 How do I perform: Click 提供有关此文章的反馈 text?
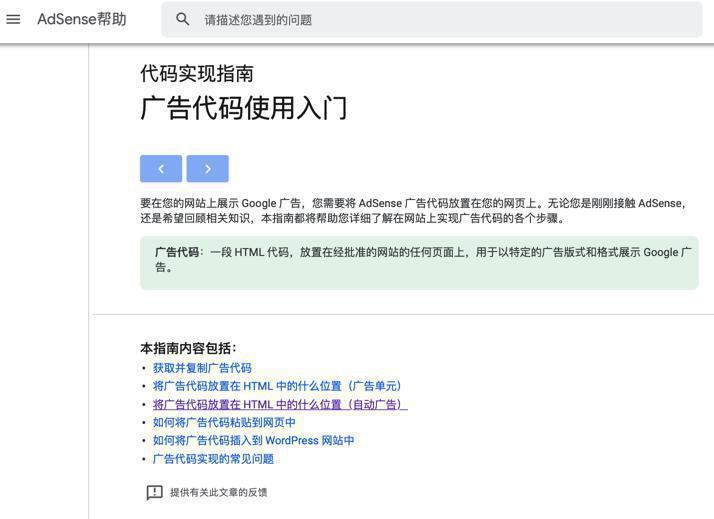[219, 492]
